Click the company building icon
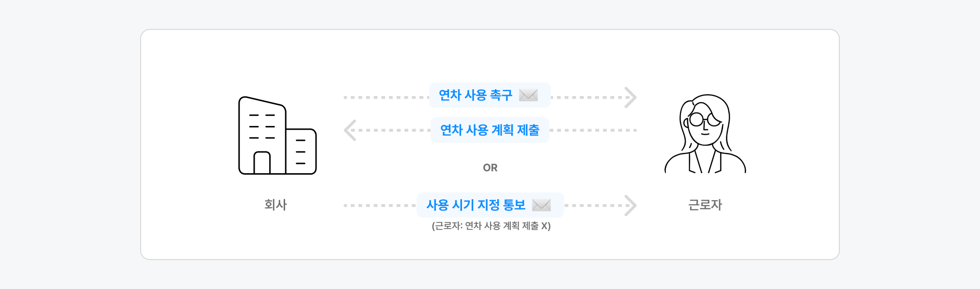The height and width of the screenshot is (289, 980). (277, 136)
